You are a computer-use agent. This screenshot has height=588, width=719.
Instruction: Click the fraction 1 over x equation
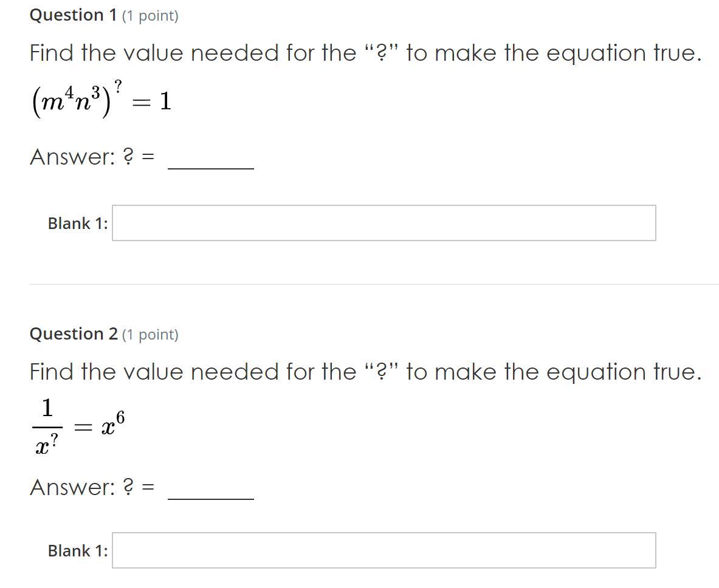[x=47, y=427]
